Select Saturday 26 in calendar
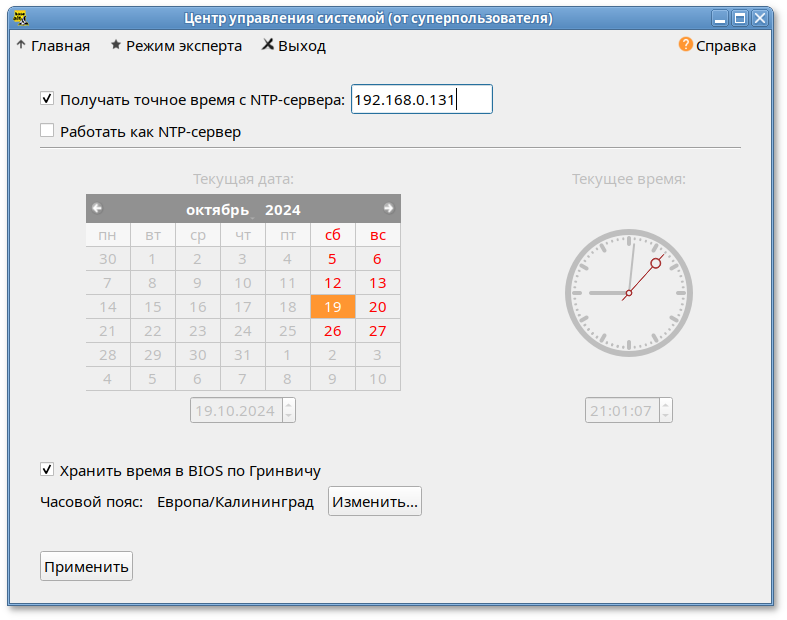This screenshot has height=620, width=787. [x=333, y=331]
